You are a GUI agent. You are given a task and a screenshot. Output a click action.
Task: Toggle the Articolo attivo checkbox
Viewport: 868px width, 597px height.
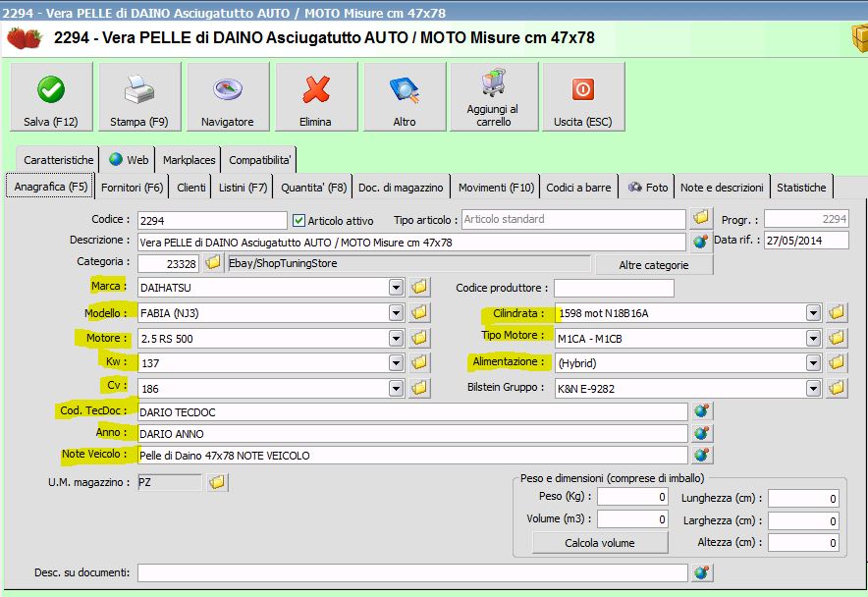(298, 220)
